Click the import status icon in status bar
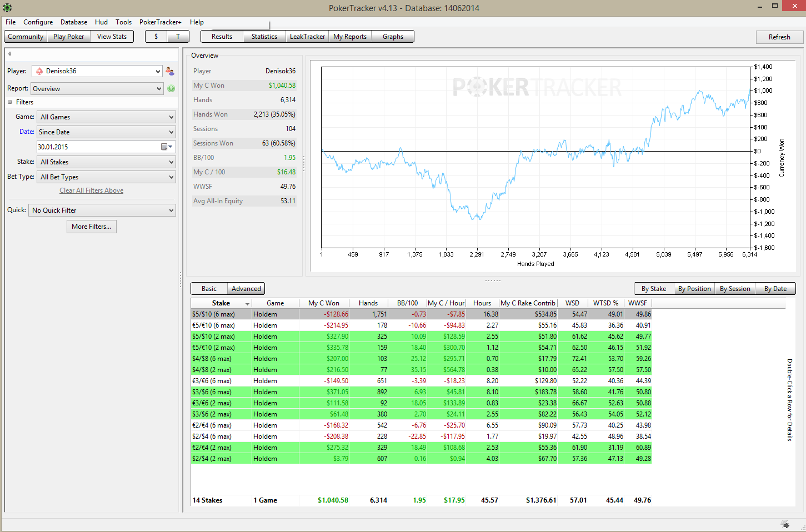 coord(785,524)
